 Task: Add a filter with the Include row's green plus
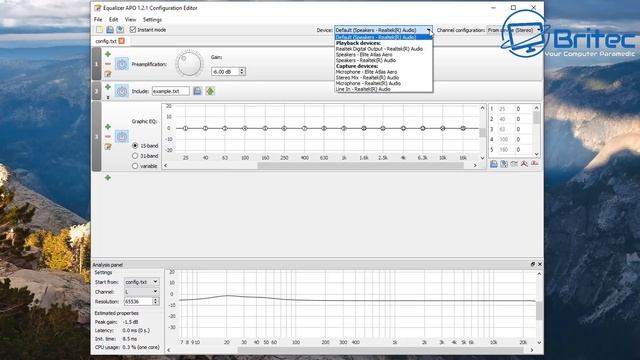(x=108, y=87)
